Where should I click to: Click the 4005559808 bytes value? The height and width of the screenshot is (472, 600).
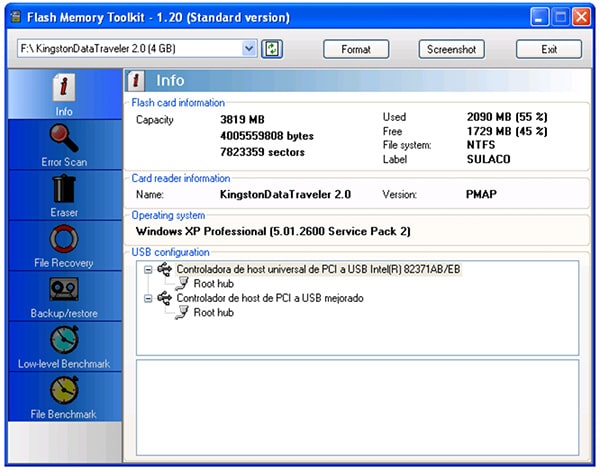267,136
